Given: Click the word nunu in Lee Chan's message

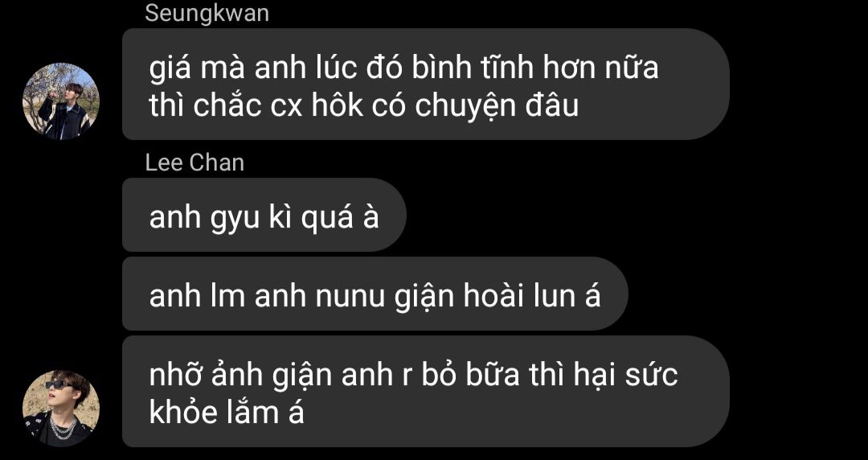Looking at the screenshot, I should pyautogui.click(x=350, y=297).
